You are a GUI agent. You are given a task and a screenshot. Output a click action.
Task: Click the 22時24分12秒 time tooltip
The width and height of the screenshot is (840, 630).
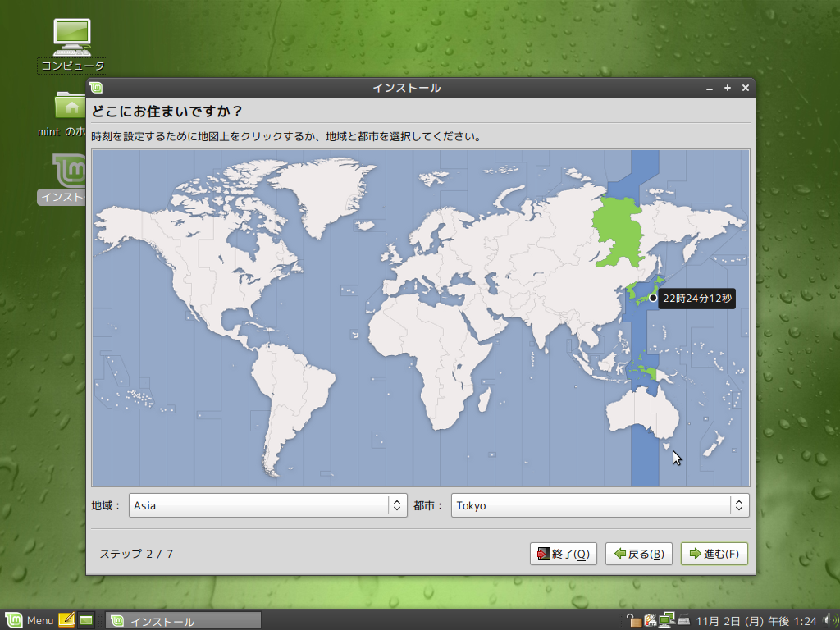click(696, 299)
